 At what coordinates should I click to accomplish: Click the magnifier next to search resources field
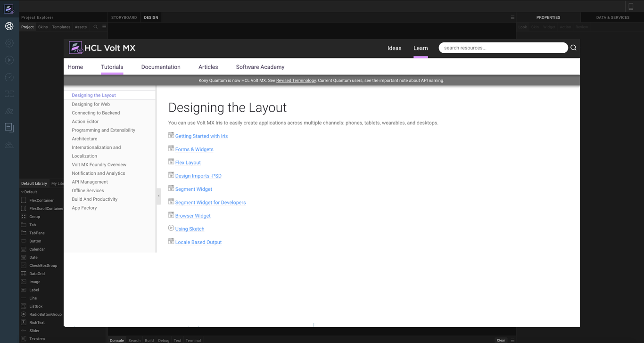tap(573, 48)
